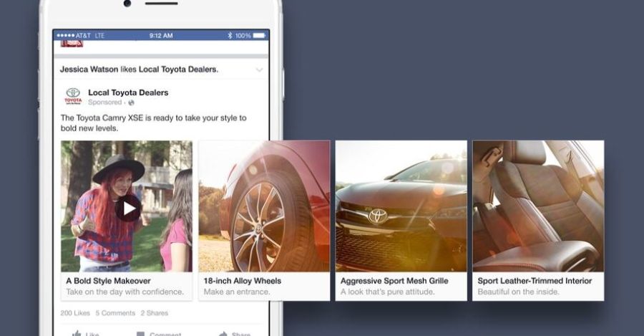Viewport: 644px width, 336px height.
Task: Tap the battery indicator in status bar
Action: [259, 36]
